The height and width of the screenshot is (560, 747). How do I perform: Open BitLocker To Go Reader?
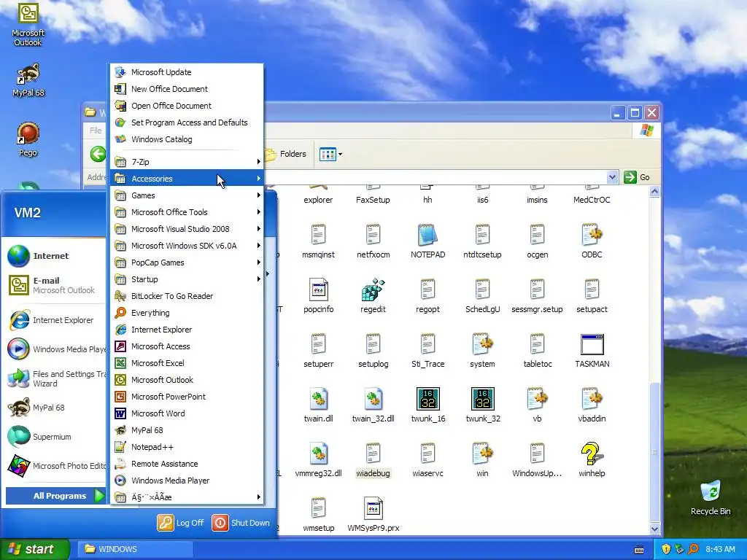click(x=187, y=296)
